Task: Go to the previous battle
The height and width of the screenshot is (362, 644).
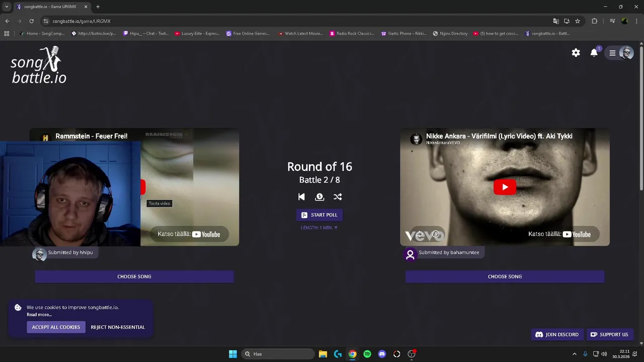Action: [x=301, y=197]
